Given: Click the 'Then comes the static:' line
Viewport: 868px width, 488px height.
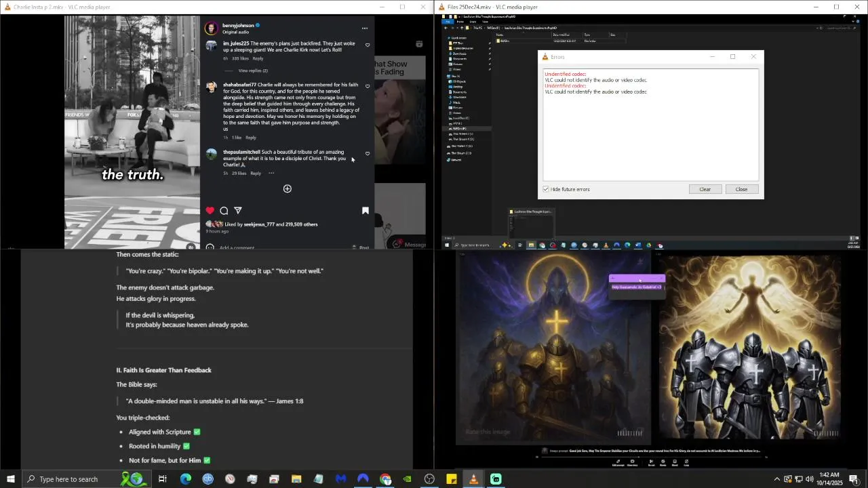Looking at the screenshot, I should [x=147, y=255].
